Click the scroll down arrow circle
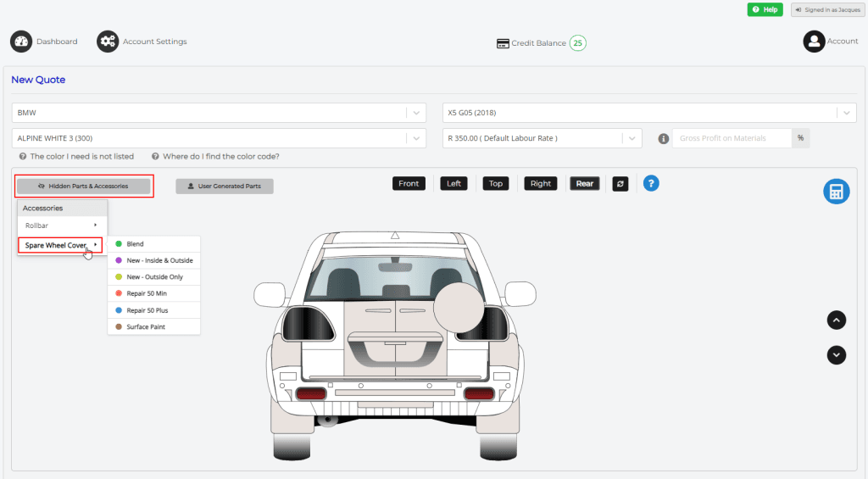868x479 pixels. point(836,354)
